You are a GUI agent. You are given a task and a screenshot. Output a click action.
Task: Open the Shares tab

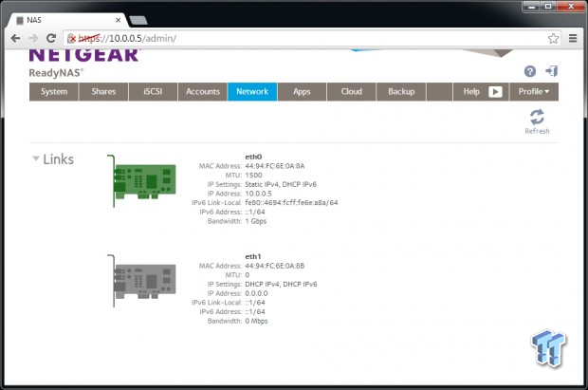click(x=103, y=92)
